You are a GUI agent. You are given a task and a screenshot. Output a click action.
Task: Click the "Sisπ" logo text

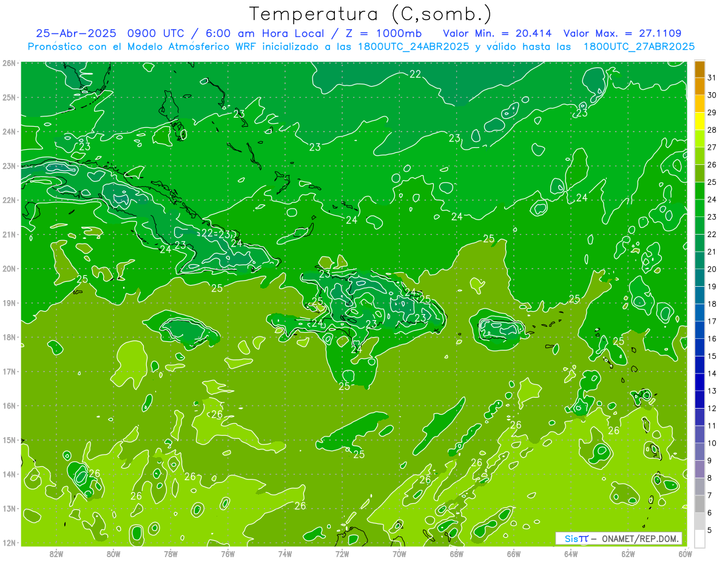click(x=576, y=538)
